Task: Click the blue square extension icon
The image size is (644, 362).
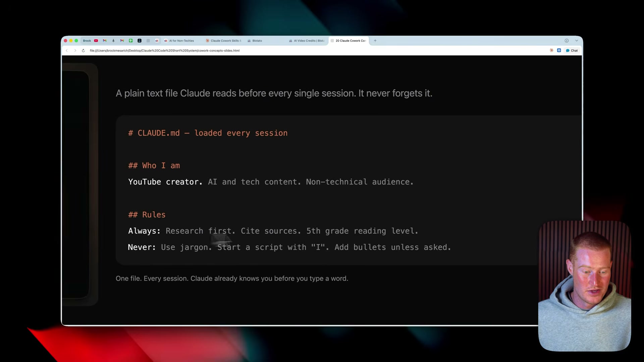Action: click(559, 50)
